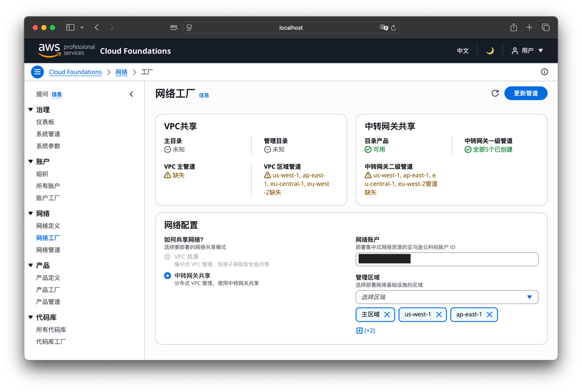Remove the ap-east-1 region token

click(x=489, y=314)
